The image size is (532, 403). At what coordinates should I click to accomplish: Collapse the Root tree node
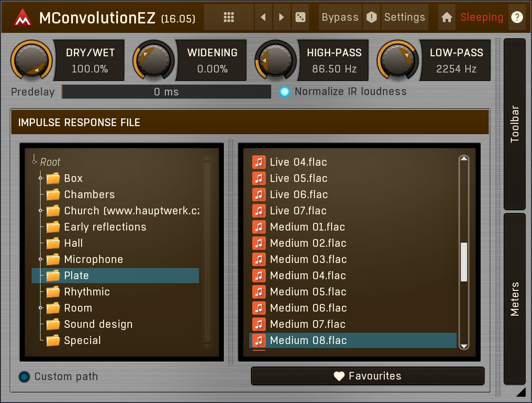[x=34, y=162]
